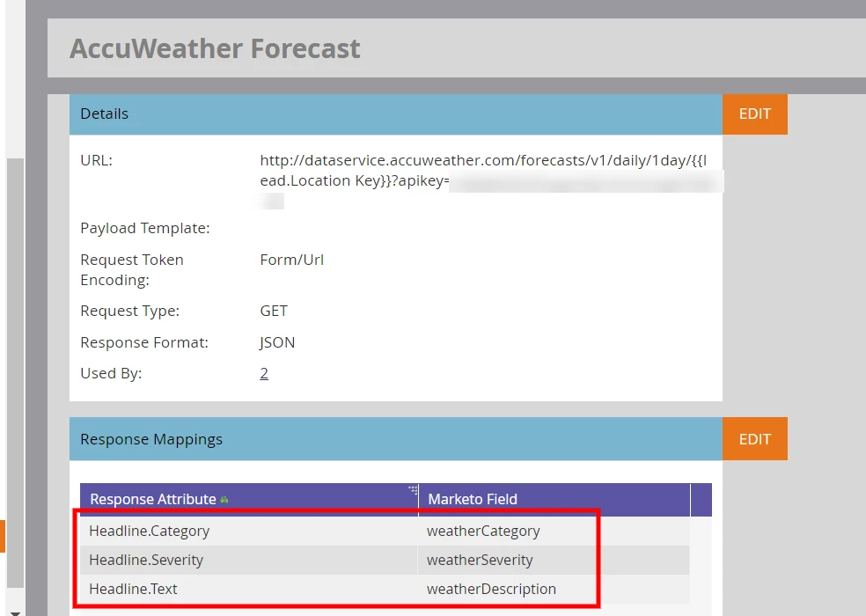Image resolution: width=866 pixels, height=616 pixels.
Task: Click the GET request type value
Action: 274,311
